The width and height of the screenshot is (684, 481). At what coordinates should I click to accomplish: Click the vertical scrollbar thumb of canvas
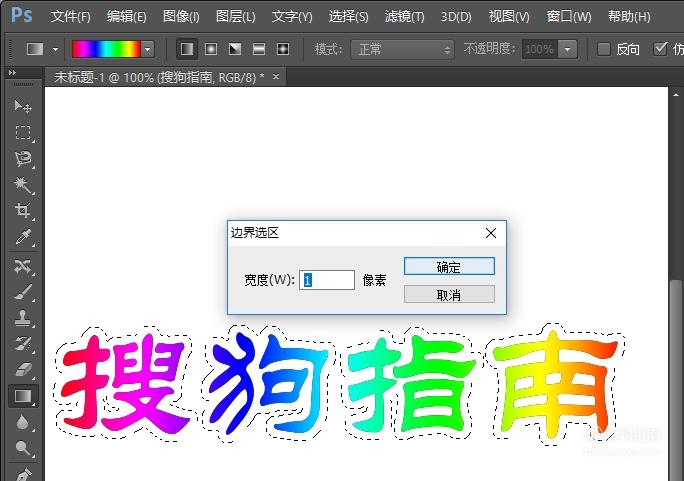676,379
